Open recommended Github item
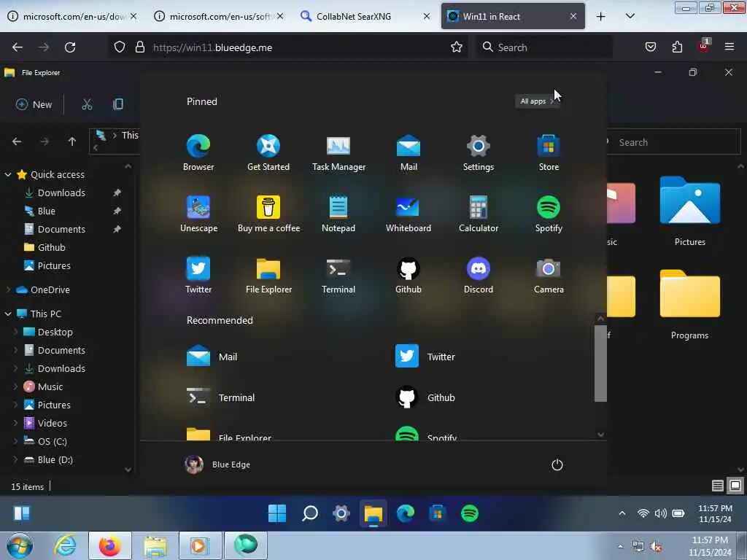This screenshot has width=747, height=560. click(425, 397)
